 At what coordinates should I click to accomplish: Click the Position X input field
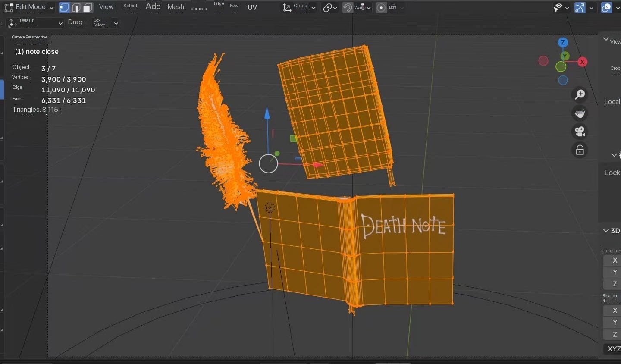(x=614, y=260)
